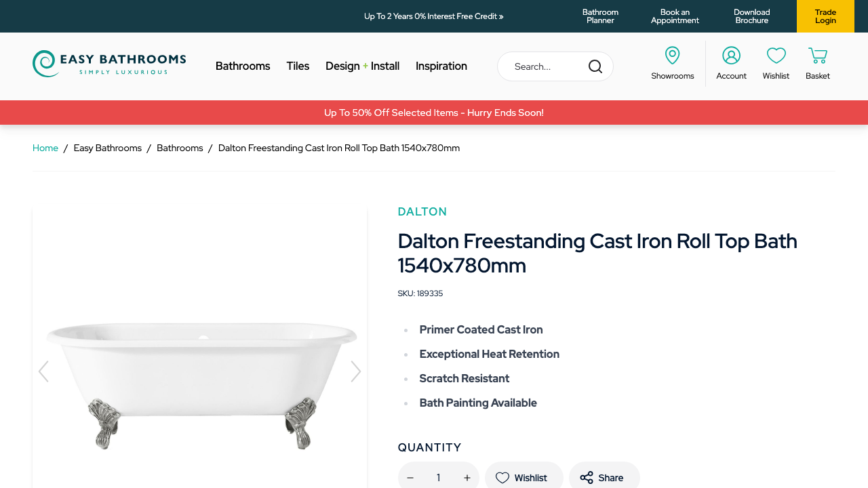Select the Account icon

coord(731,55)
